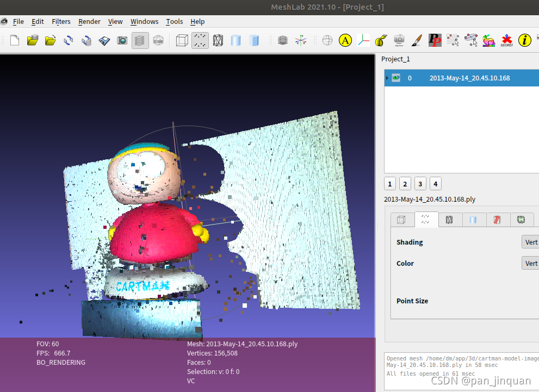Click the 'Vertices: 156,508' info text

pos(212,353)
